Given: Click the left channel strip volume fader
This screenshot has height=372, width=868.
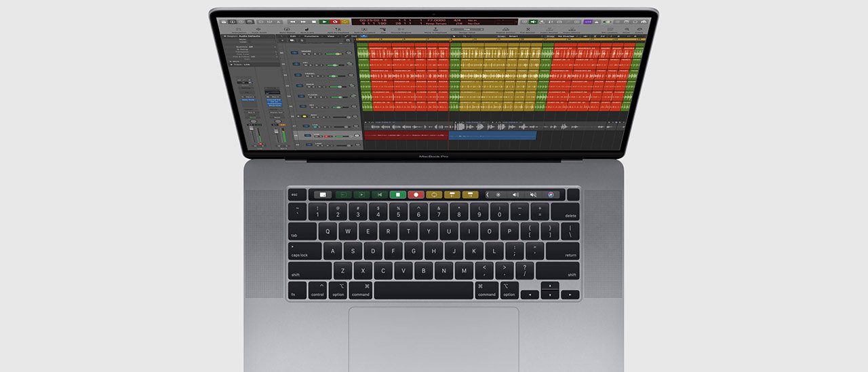Looking at the screenshot, I should 252,128.
